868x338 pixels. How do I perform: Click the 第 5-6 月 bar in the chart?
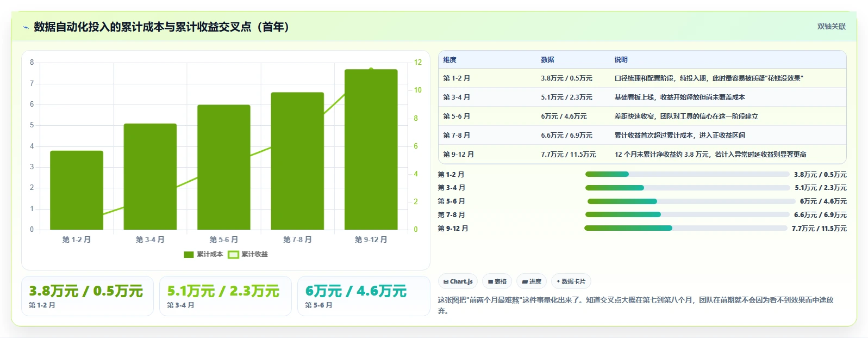(x=224, y=167)
